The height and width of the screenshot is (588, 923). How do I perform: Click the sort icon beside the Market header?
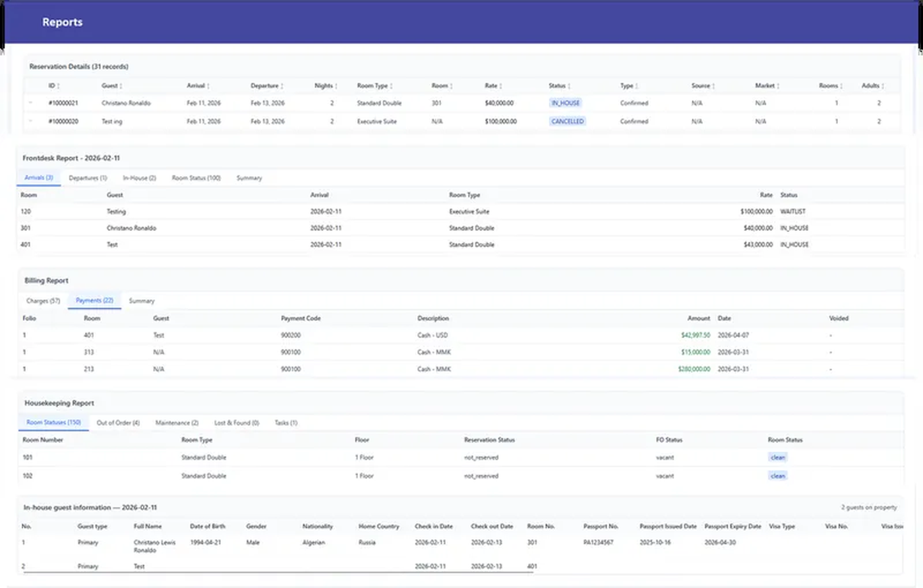[x=778, y=86]
